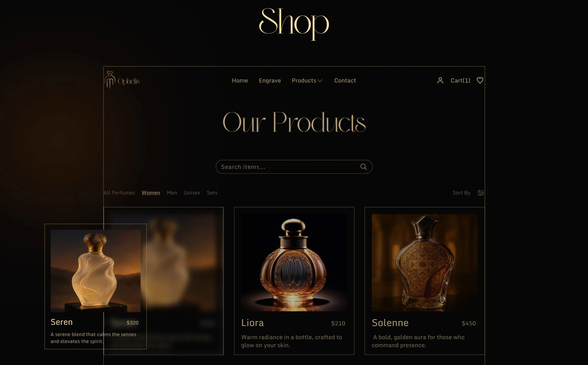Screen dimensions: 588x365
Task: Open the Solenne perfume bottle image
Action: (425, 263)
